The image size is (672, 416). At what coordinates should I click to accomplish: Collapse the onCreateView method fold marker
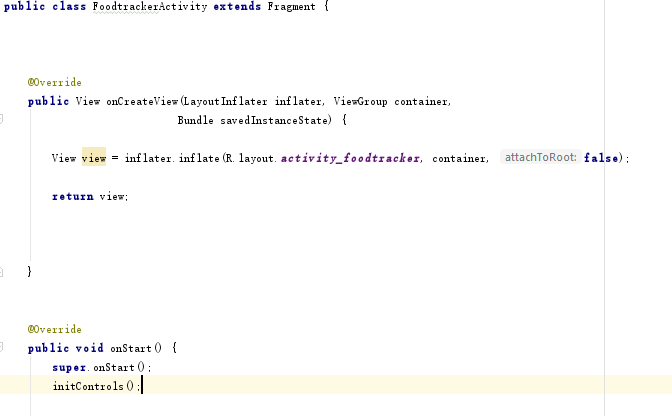(x=2, y=119)
